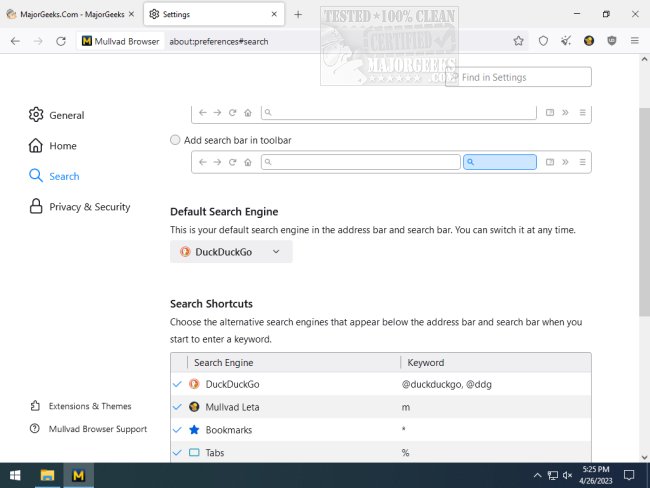
Task: Switch to the MajorGeeks.Com tab
Action: (x=70, y=14)
